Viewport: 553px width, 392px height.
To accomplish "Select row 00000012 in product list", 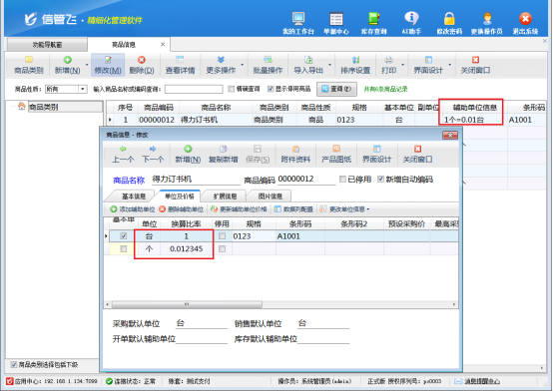I will tap(325, 120).
